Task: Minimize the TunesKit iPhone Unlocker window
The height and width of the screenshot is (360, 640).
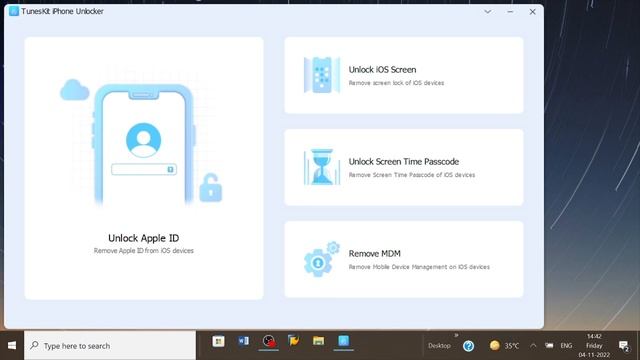Action: 510,12
